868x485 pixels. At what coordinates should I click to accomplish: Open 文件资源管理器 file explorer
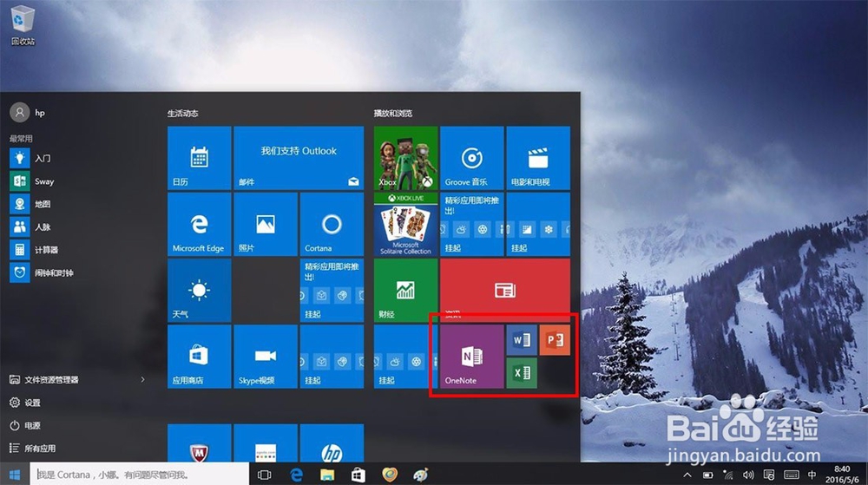pyautogui.click(x=44, y=379)
